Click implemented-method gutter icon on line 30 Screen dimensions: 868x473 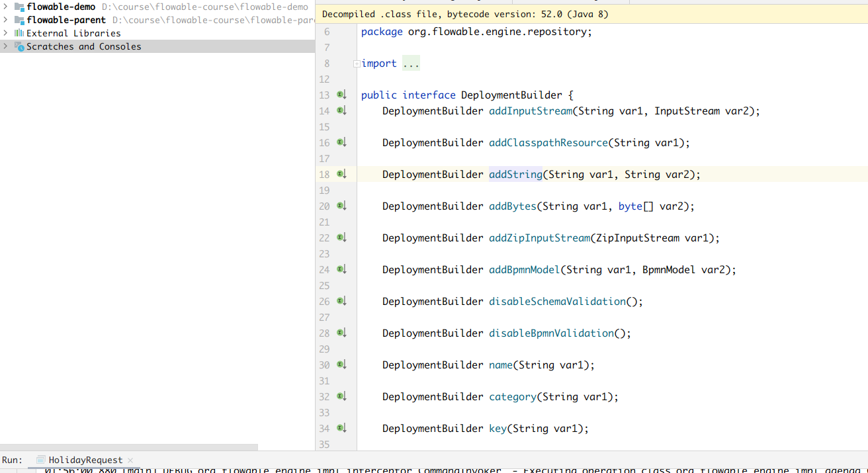(x=341, y=365)
